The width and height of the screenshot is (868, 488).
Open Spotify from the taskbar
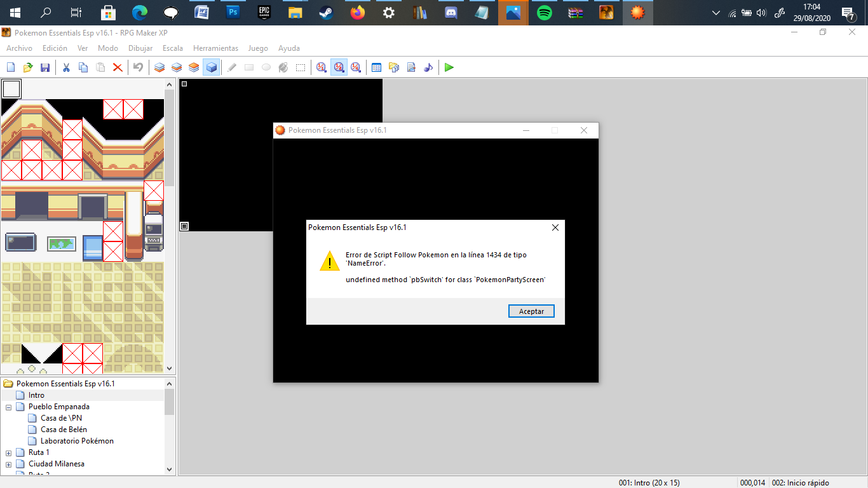pos(545,13)
